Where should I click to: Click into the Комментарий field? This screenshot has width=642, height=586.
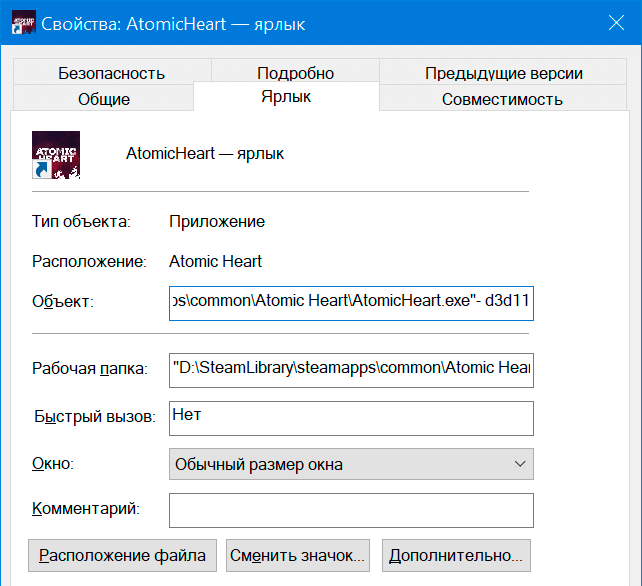point(351,510)
